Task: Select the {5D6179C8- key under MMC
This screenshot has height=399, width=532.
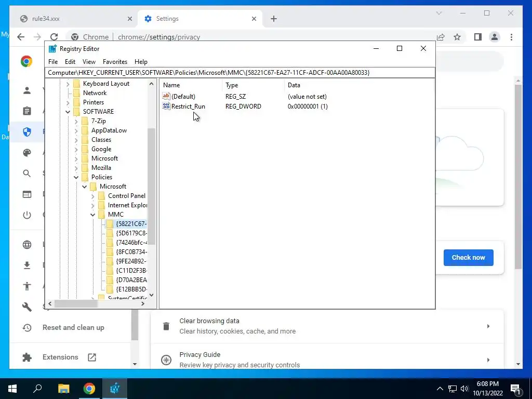Action: [x=131, y=233]
